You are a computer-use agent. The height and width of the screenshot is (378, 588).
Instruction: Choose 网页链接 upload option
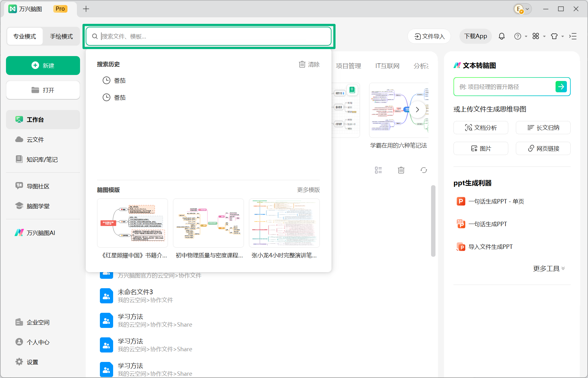click(543, 148)
